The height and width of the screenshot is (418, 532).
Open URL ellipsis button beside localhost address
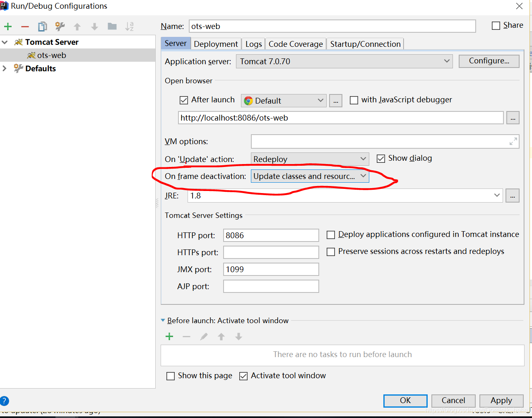pos(513,118)
